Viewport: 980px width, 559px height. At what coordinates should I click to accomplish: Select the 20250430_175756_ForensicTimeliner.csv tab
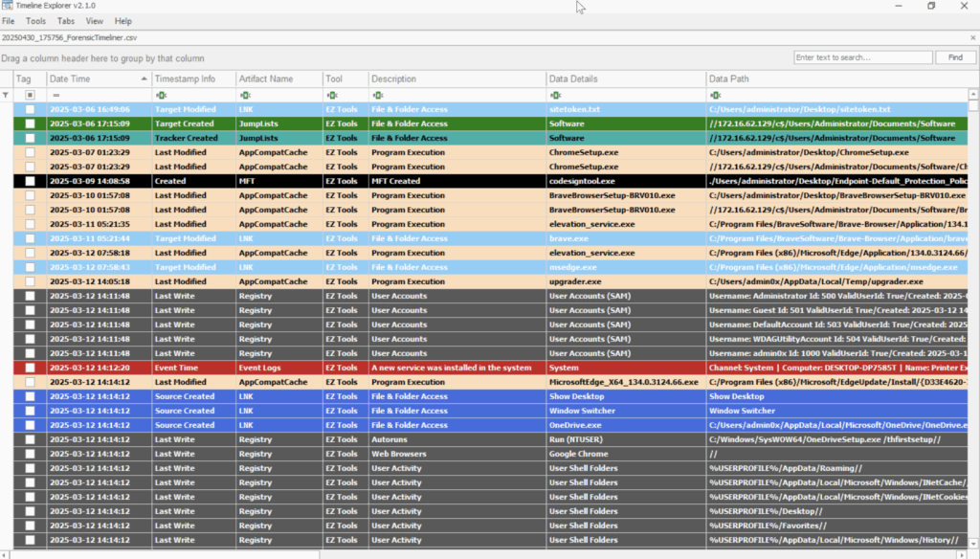coord(56,36)
